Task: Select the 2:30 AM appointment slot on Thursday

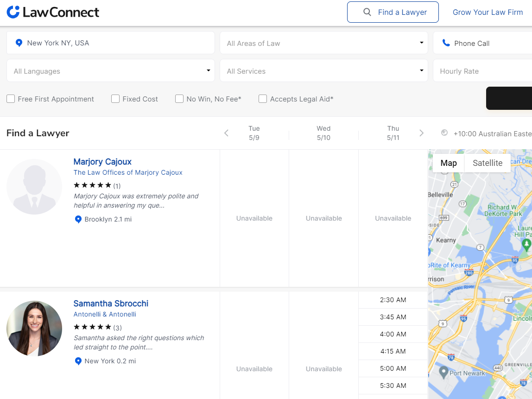Action: [393, 299]
